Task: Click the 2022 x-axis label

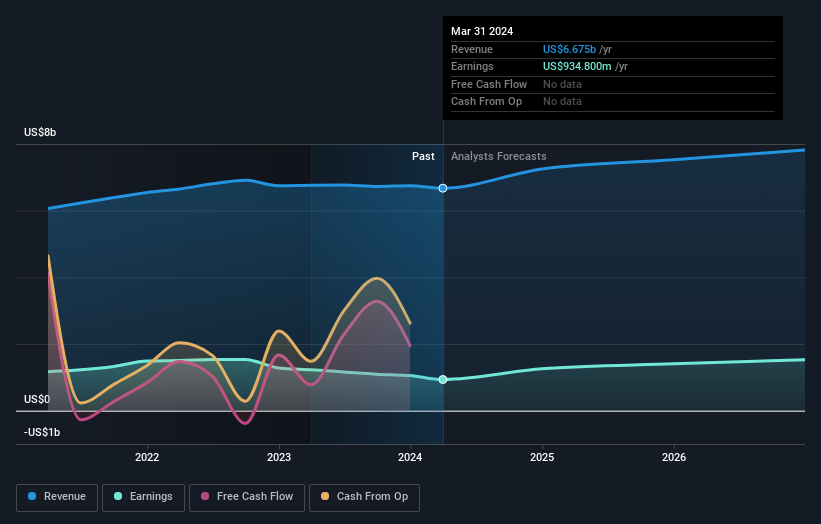Action: point(147,457)
